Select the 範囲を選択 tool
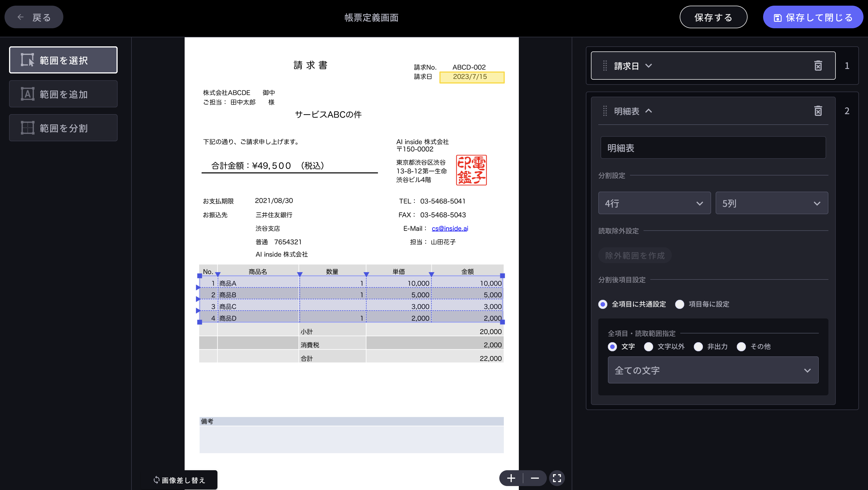 click(x=63, y=60)
